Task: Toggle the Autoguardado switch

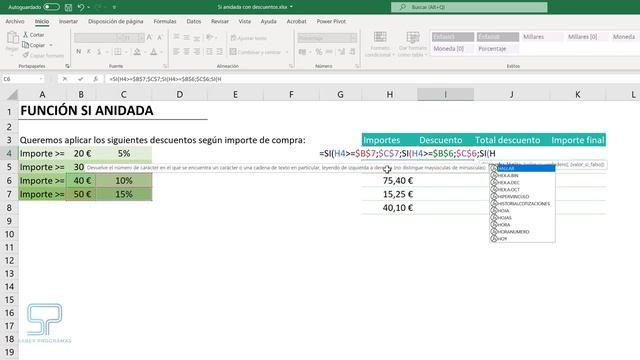Action: point(51,7)
